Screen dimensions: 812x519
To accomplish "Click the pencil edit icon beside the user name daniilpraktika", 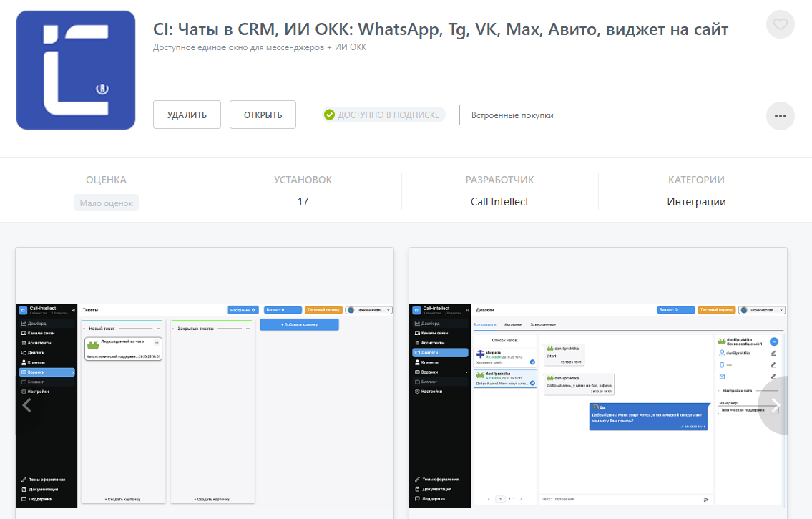I will tap(773, 353).
